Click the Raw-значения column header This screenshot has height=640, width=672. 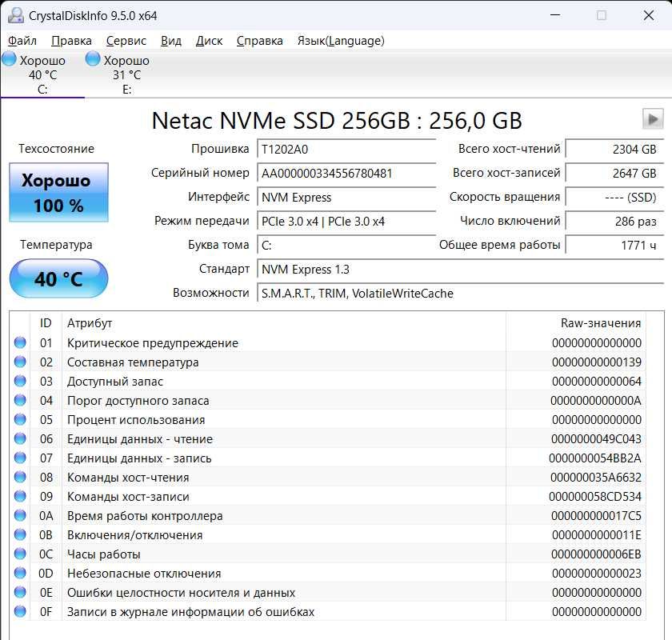click(600, 323)
